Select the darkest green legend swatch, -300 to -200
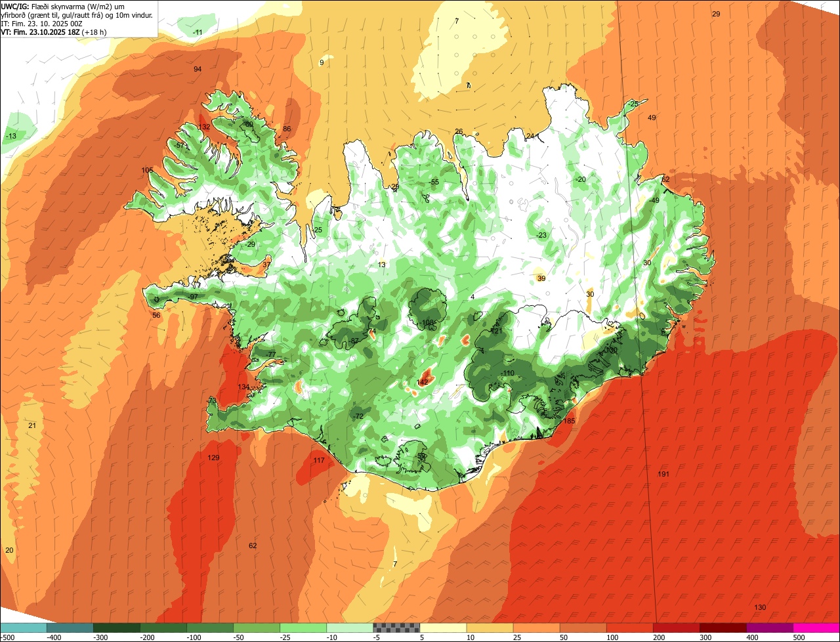Screen dimensions: 840x642 click(x=116, y=628)
